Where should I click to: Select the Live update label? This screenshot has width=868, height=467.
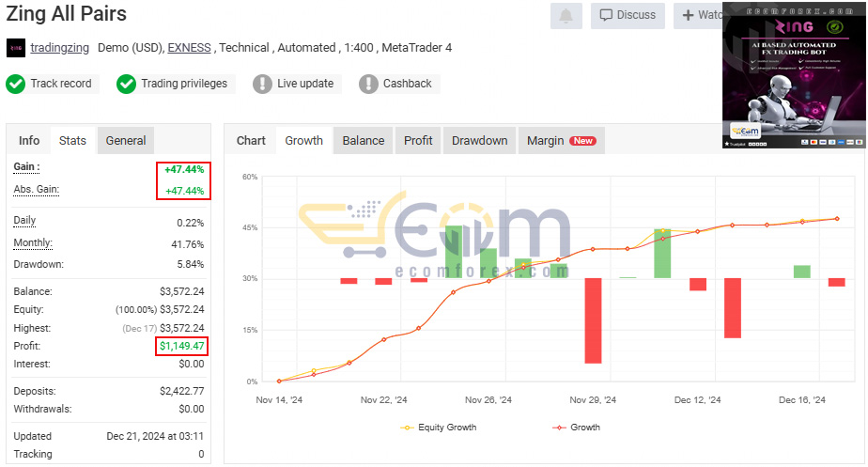(305, 84)
